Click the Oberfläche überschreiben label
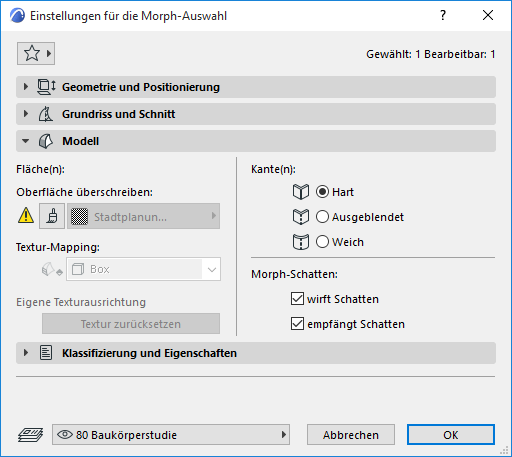This screenshot has width=512, height=457. pyautogui.click(x=85, y=192)
